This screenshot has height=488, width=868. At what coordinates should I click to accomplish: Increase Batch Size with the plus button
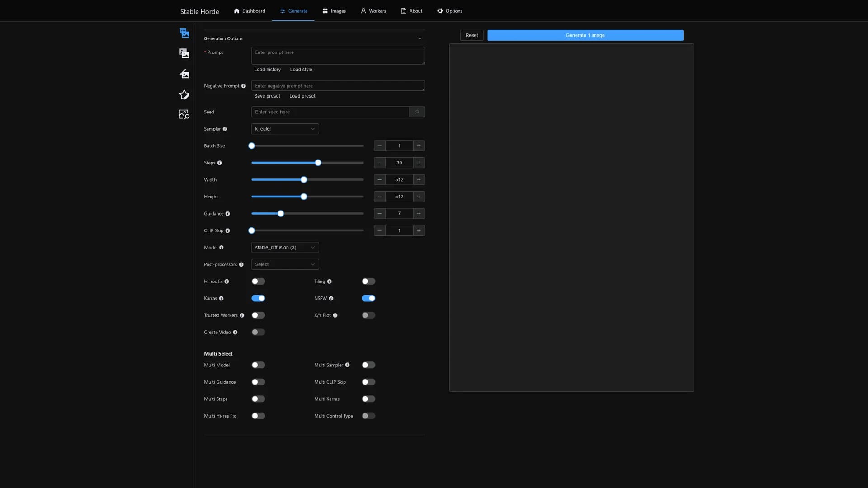(x=419, y=146)
